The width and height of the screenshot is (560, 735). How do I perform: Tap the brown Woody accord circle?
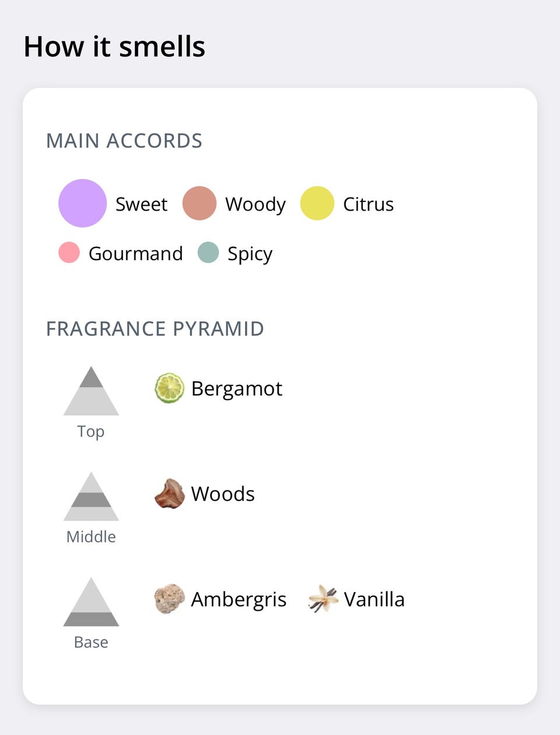coord(199,204)
